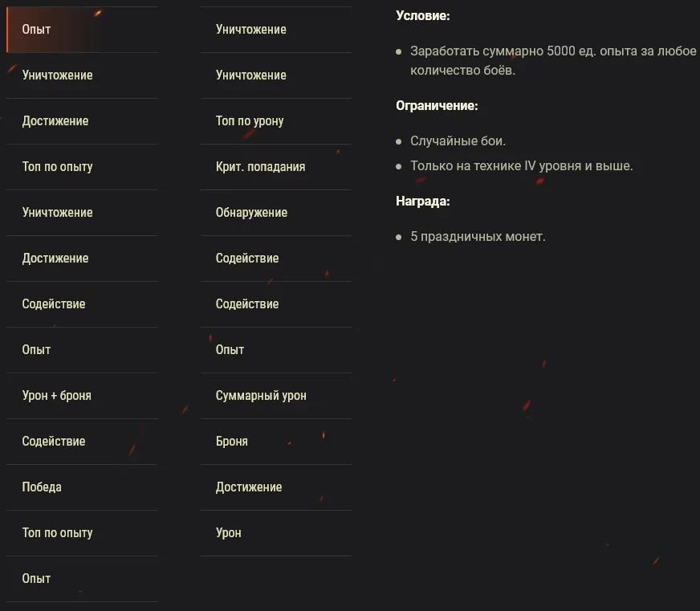The image size is (700, 611).
Task: Switch to the Обнаружение task
Action: (x=251, y=213)
